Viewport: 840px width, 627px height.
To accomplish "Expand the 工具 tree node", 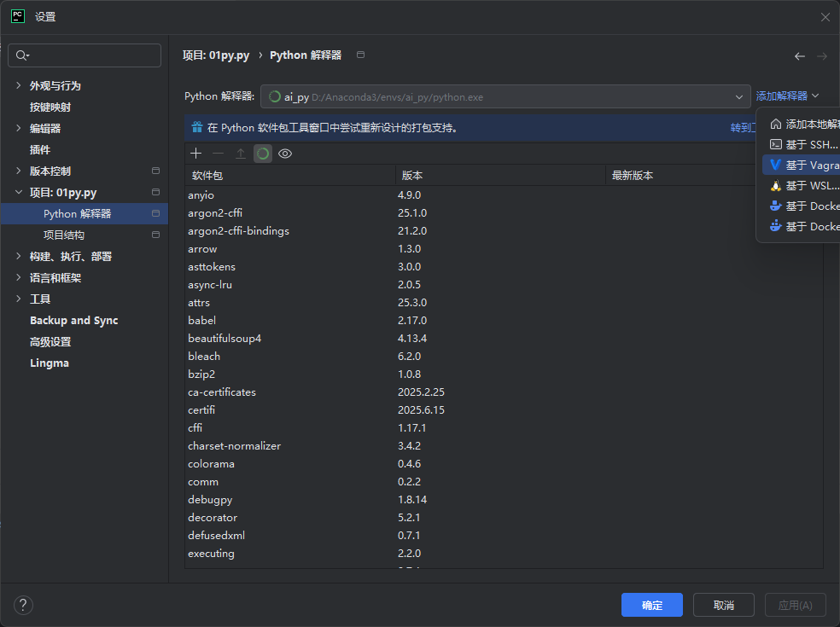I will (18, 299).
